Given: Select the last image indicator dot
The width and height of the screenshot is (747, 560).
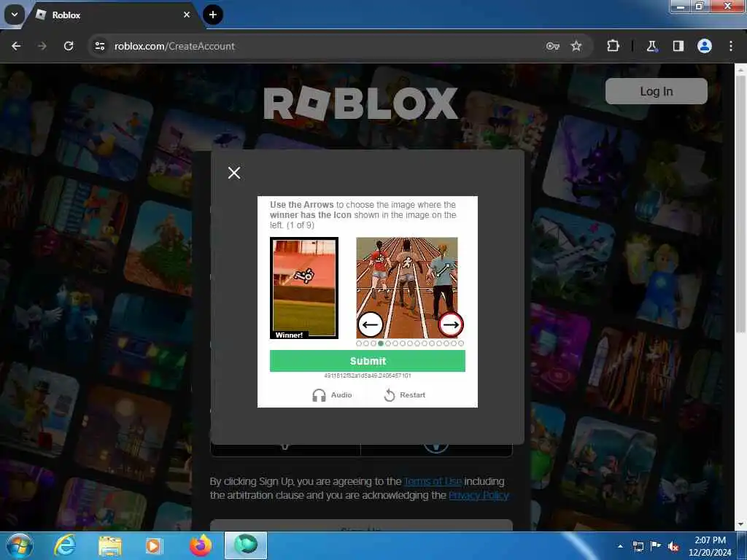Looking at the screenshot, I should click(x=461, y=343).
